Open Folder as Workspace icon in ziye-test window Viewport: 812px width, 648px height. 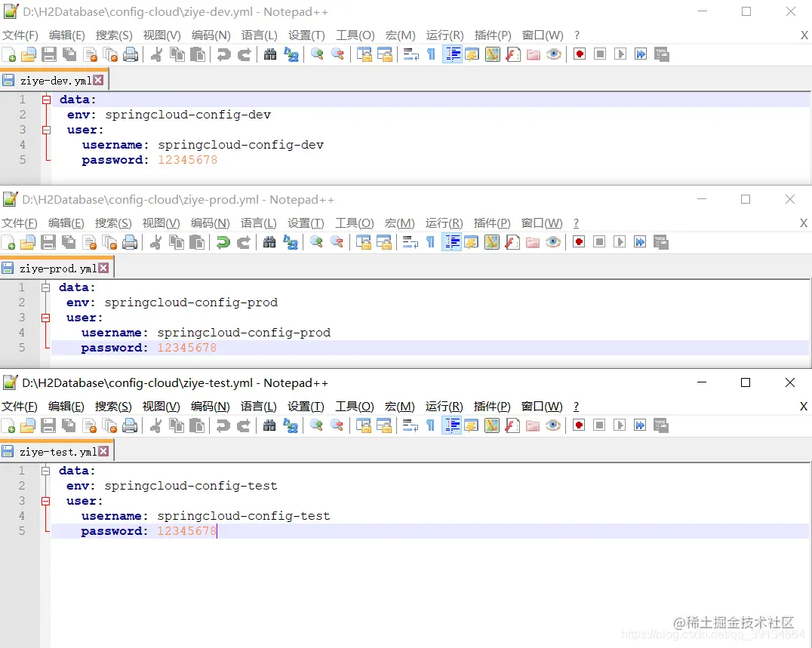click(533, 425)
